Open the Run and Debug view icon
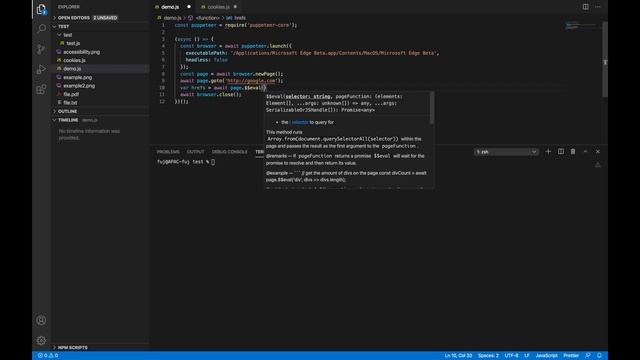 click(x=41, y=69)
